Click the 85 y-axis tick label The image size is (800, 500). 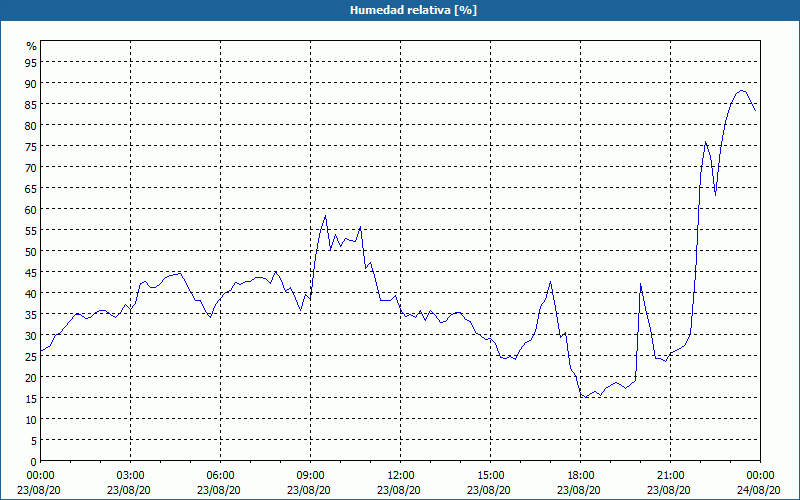pos(31,104)
